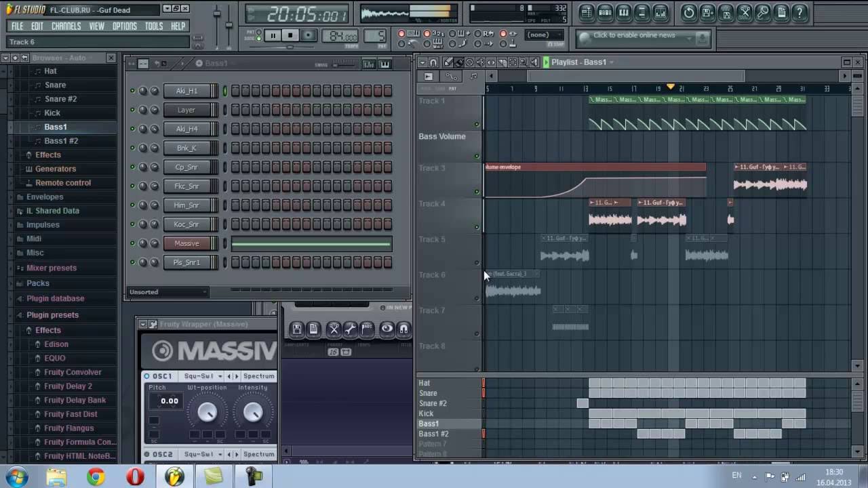The height and width of the screenshot is (488, 868).
Task: Open Fruity Wrapper window menu arrow
Action: point(143,324)
